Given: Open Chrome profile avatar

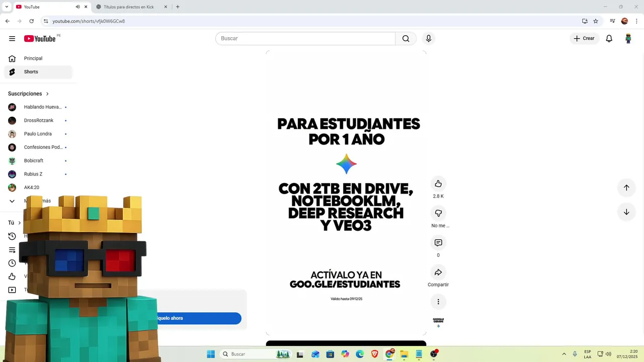Looking at the screenshot, I should click(x=624, y=21).
